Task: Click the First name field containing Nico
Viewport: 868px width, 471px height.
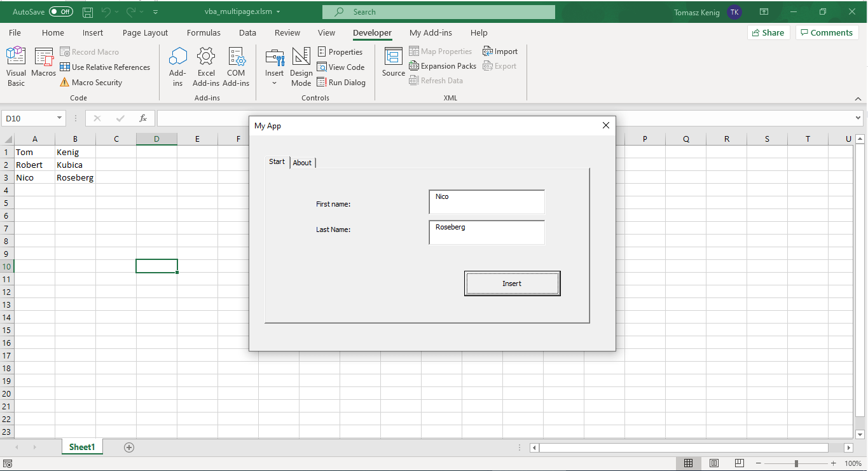Action: point(486,202)
